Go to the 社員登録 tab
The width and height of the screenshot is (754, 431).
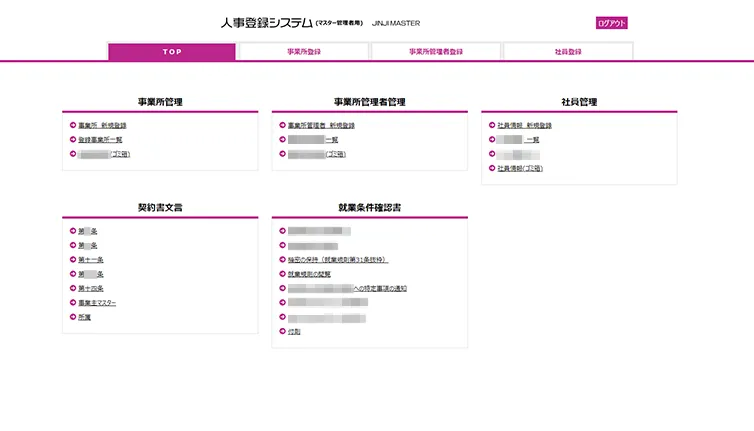click(568, 52)
